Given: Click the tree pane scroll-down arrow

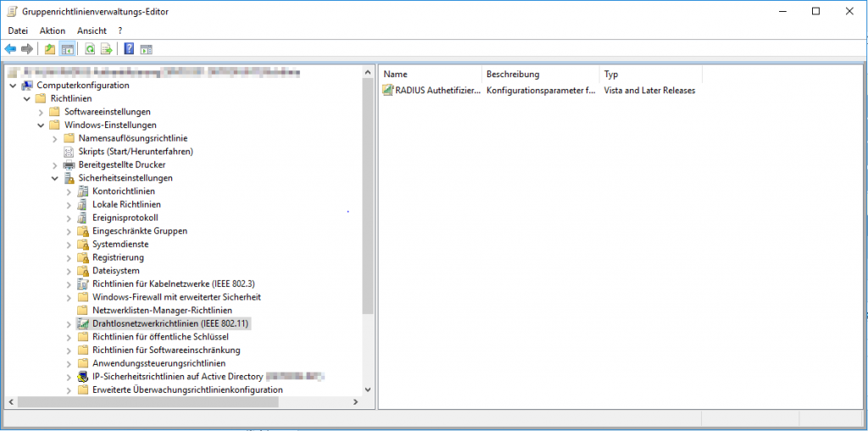Looking at the screenshot, I should click(368, 389).
